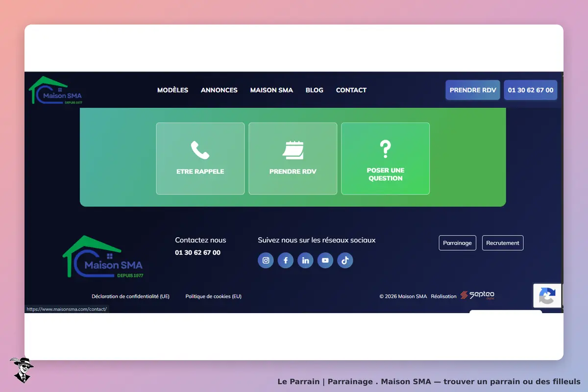Select the POSER UNE QUESTION label
The height and width of the screenshot is (392, 588).
tap(385, 174)
